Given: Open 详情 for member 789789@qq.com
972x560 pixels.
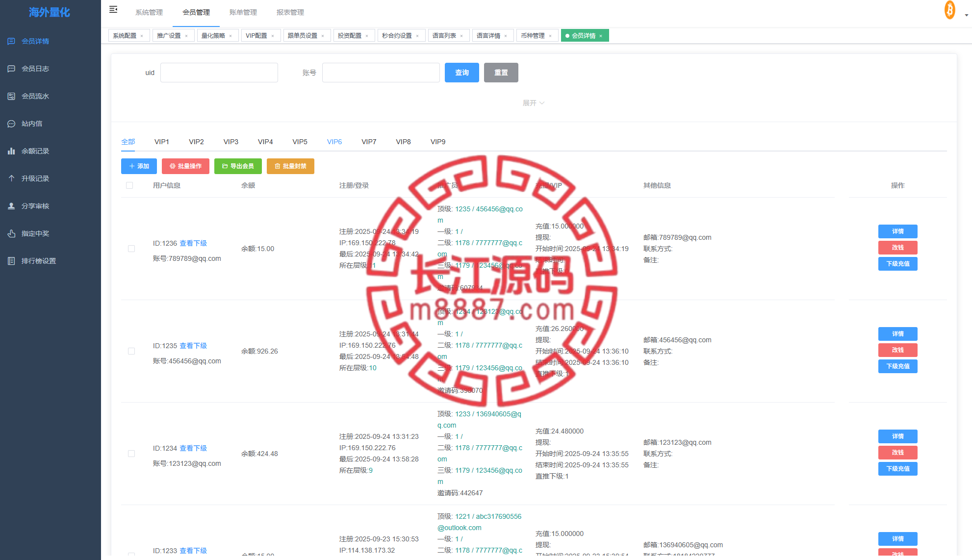Looking at the screenshot, I should coord(898,231).
